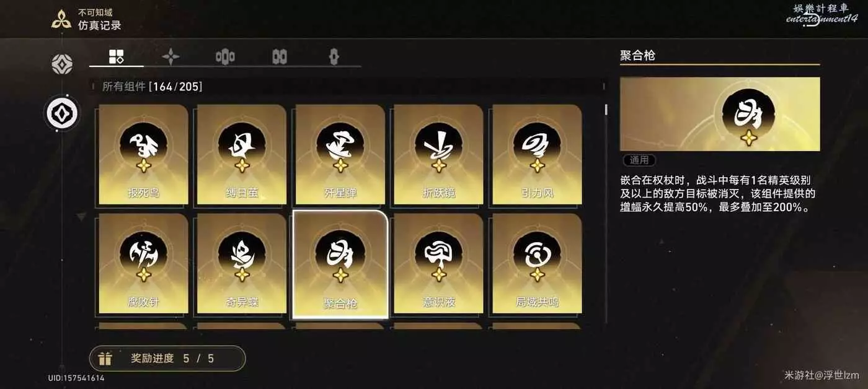
Task: Open the 歼星弹 component
Action: click(x=340, y=155)
